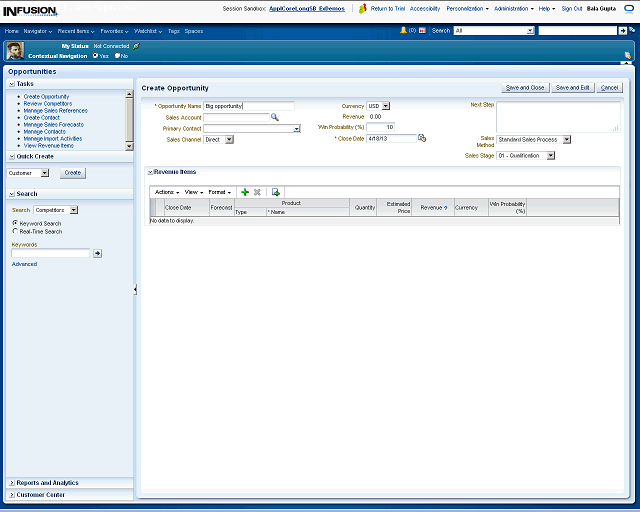
Task: Select the Real-Time Search radio button
Action: click(x=15, y=231)
